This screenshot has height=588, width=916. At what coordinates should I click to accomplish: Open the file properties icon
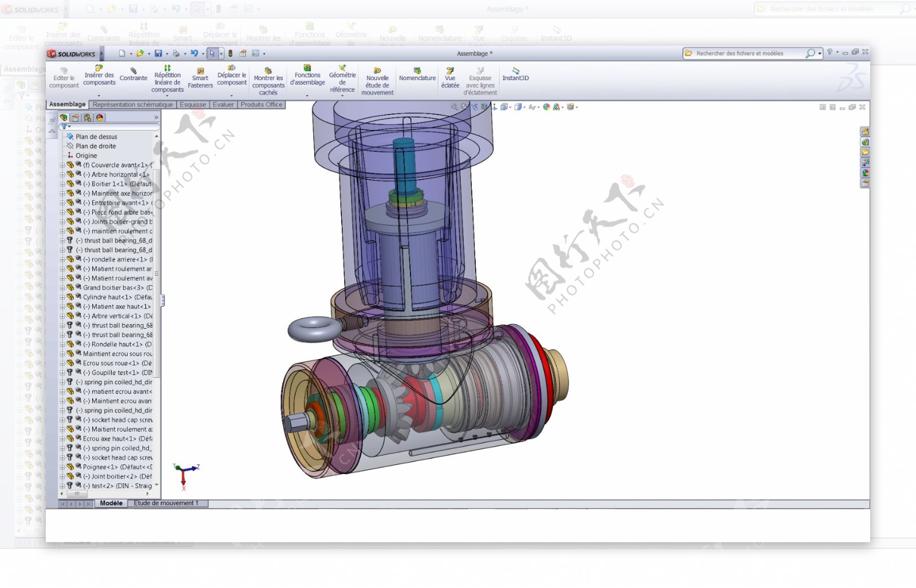pyautogui.click(x=243, y=53)
